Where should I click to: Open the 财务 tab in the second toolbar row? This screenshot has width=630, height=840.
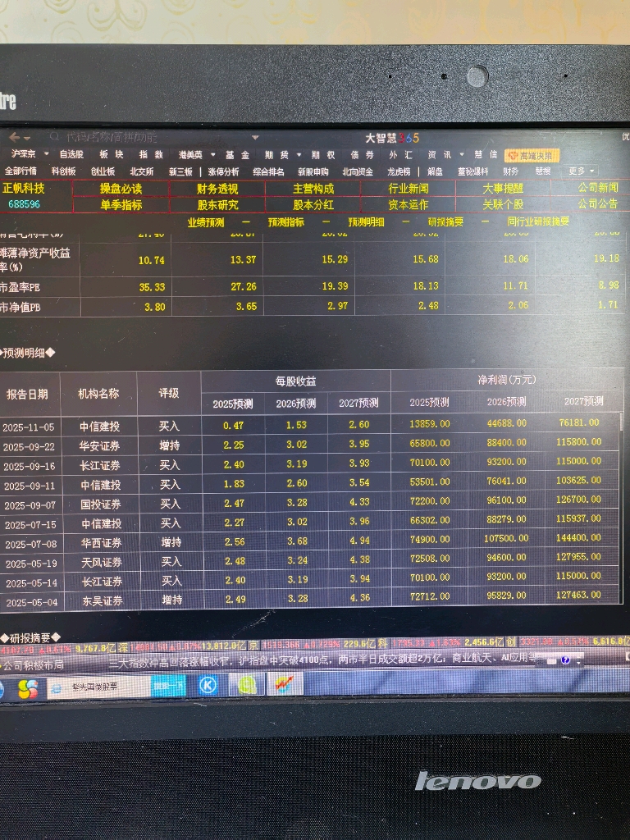[x=510, y=171]
